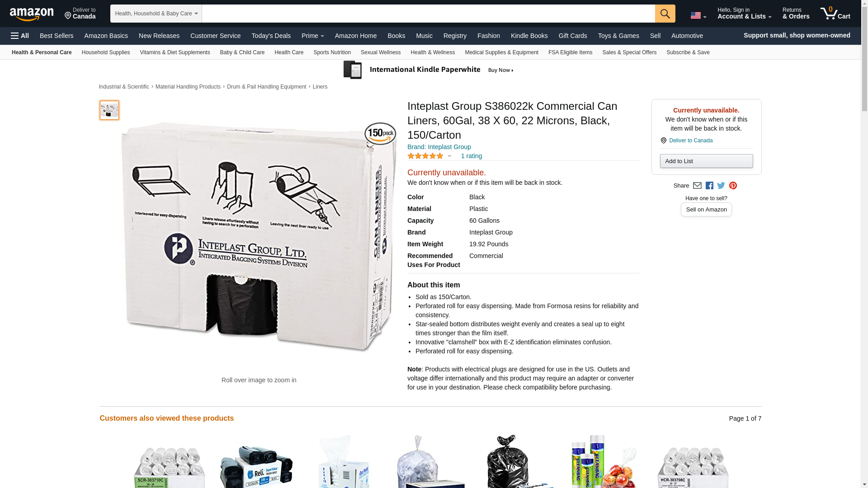
Task: Open the country flag language selector
Action: 698,16
